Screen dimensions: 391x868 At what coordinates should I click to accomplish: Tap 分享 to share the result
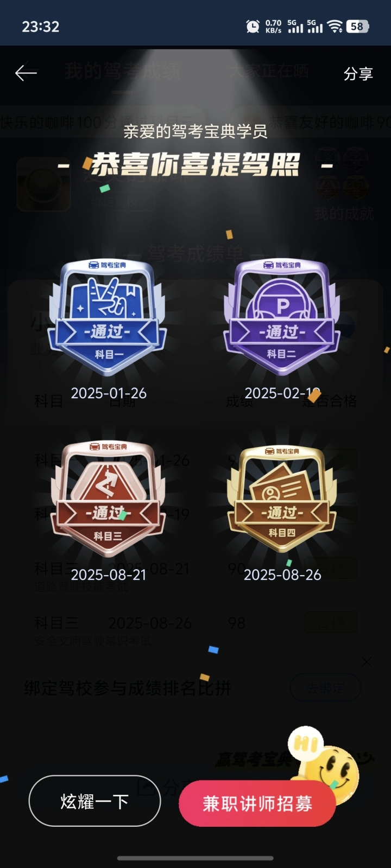[x=358, y=74]
